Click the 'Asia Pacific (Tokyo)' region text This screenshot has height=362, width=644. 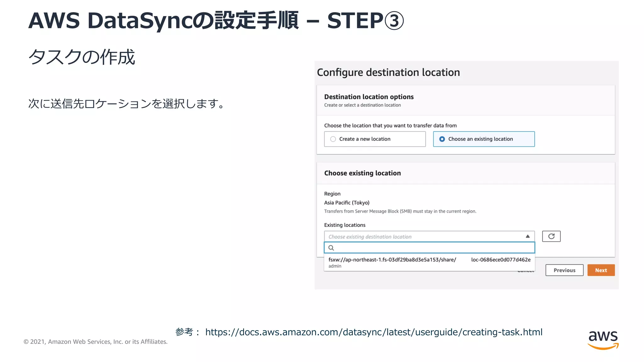click(347, 203)
